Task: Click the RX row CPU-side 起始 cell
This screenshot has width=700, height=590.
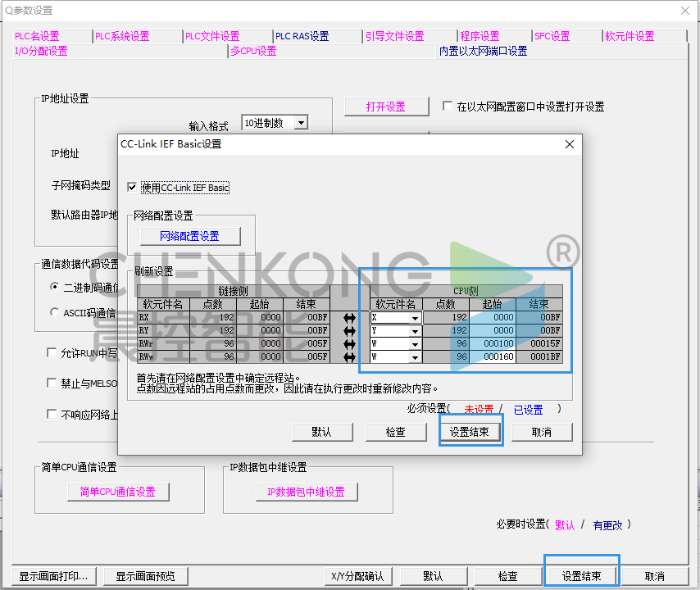Action: (x=493, y=318)
